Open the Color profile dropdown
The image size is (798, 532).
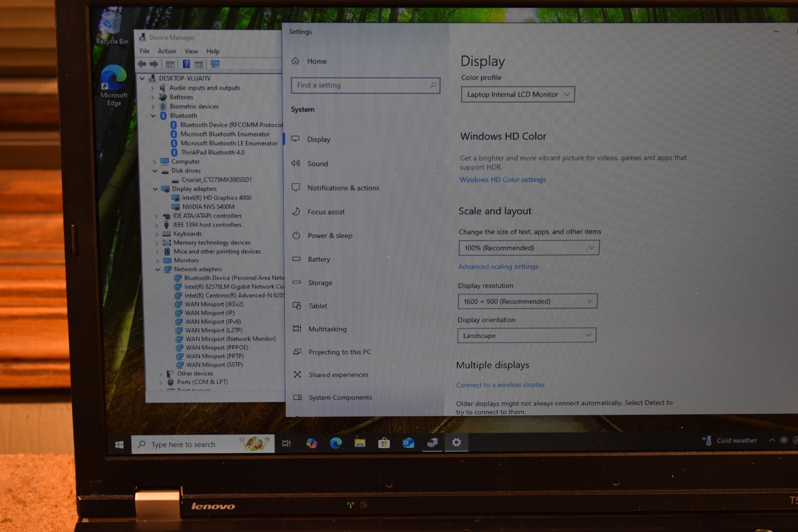pos(518,94)
